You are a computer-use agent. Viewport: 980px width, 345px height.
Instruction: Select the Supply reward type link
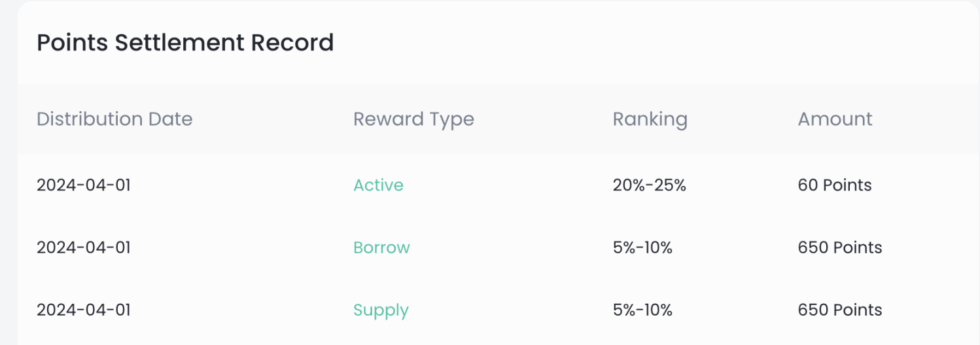[381, 310]
